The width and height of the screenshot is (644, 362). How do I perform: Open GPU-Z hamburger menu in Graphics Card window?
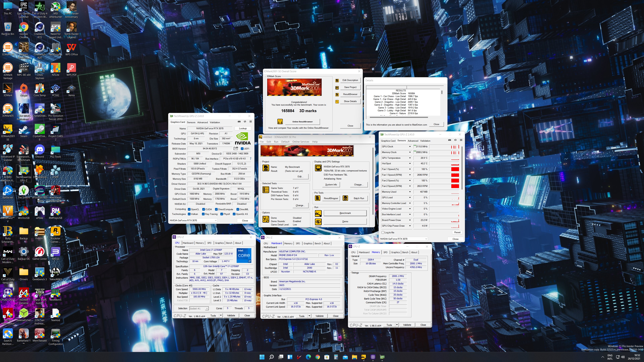tap(251, 122)
